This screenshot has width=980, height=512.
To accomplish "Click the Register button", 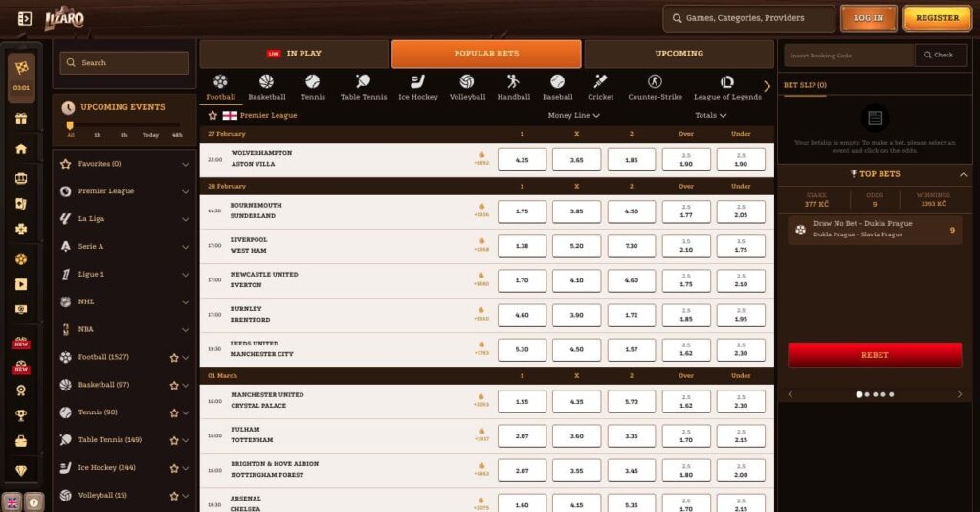I will (937, 18).
